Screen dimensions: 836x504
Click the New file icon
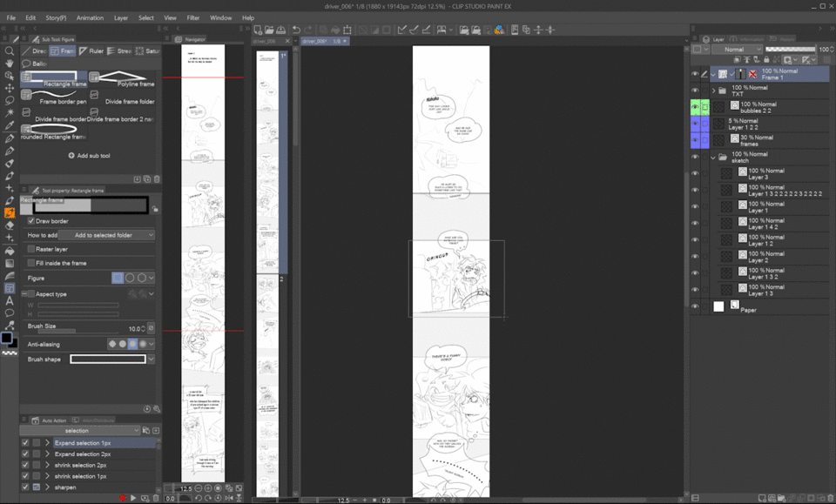coord(258,30)
